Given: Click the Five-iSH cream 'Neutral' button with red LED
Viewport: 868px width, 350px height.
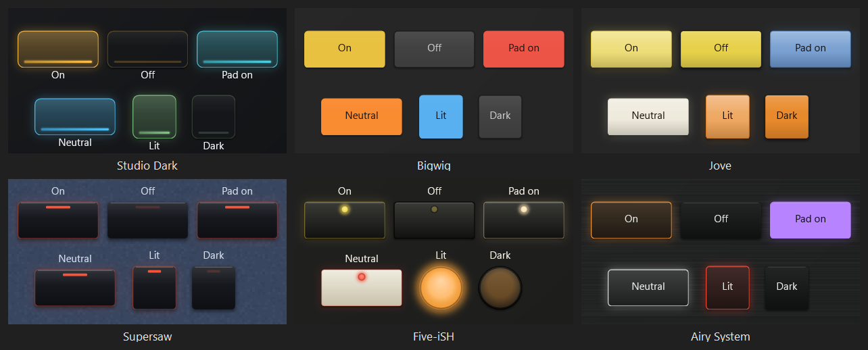Looking at the screenshot, I should click(362, 288).
